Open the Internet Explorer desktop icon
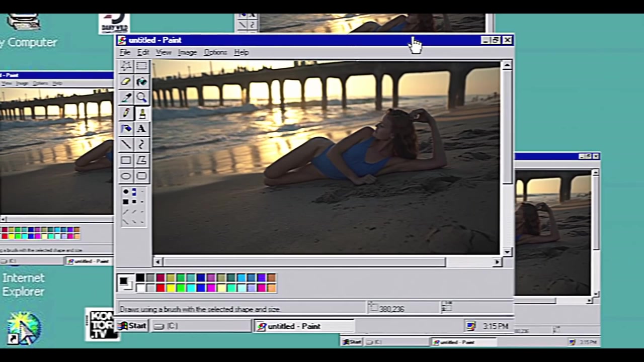Screen dimensions: 644x362 [x=23, y=285]
